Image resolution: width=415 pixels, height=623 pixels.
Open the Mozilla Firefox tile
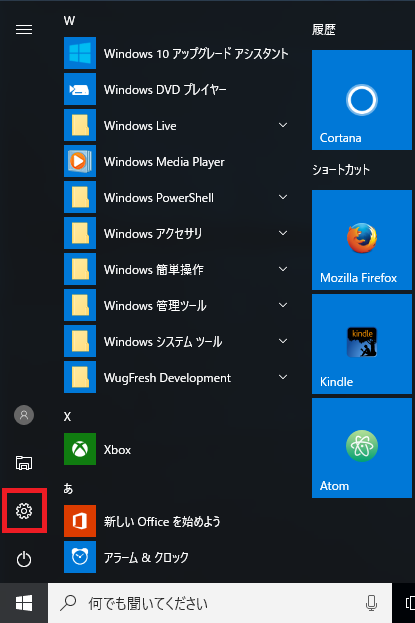coord(362,240)
